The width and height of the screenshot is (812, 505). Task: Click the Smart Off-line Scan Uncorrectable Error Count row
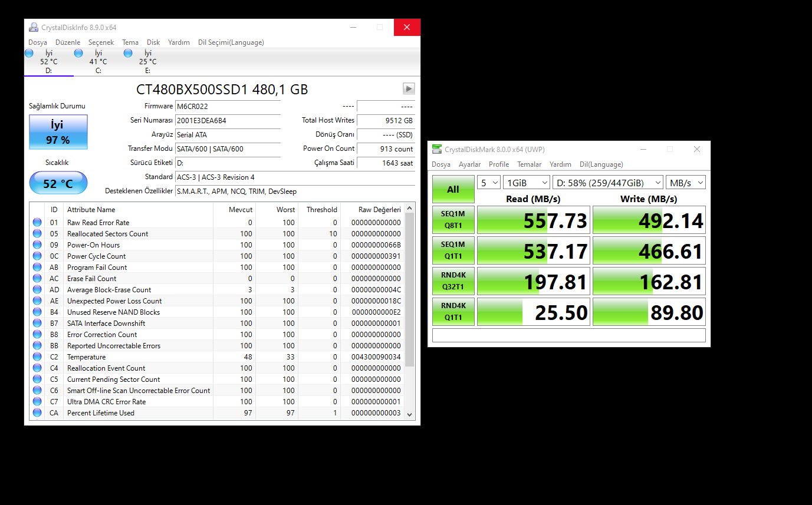[x=217, y=390]
